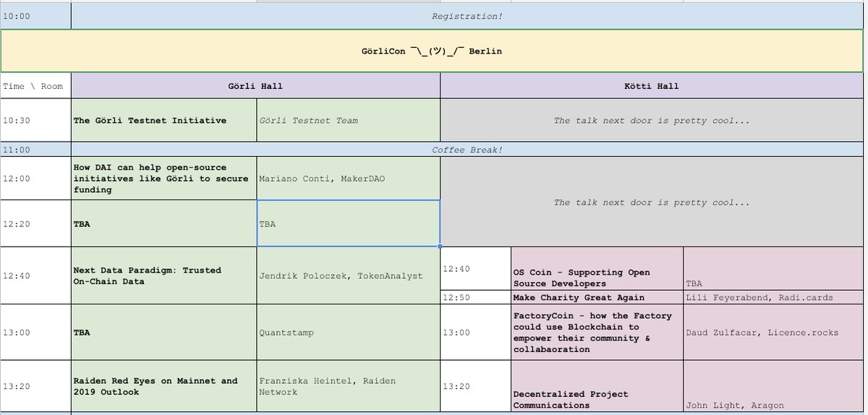Click the Mariano Conti, MakerDAO cell
868x415 pixels.
348,179
